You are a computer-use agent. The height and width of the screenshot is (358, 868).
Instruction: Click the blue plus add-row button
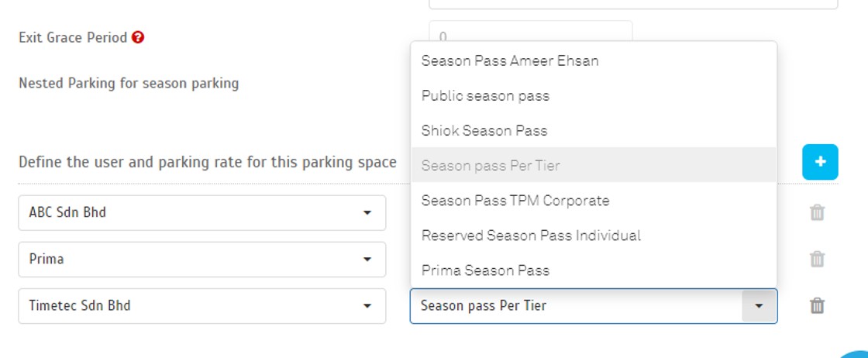pos(820,162)
